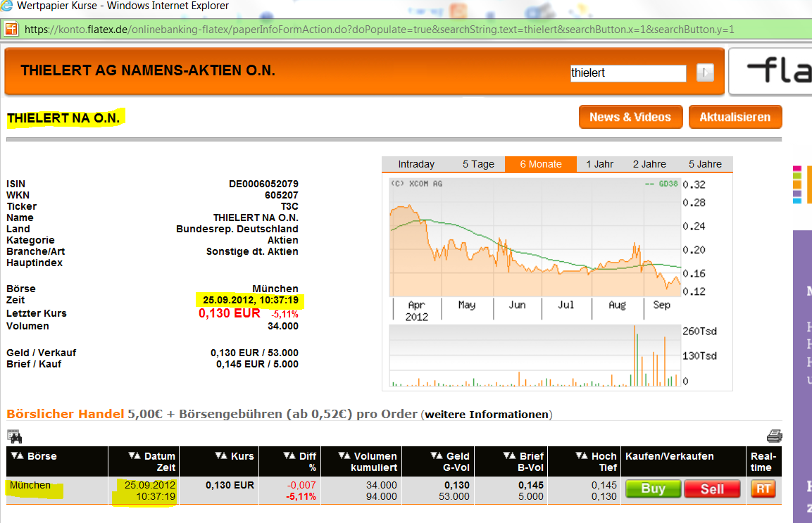This screenshot has height=523, width=812.
Task: Sort table by Geld G-Vol column
Action: tap(450, 461)
